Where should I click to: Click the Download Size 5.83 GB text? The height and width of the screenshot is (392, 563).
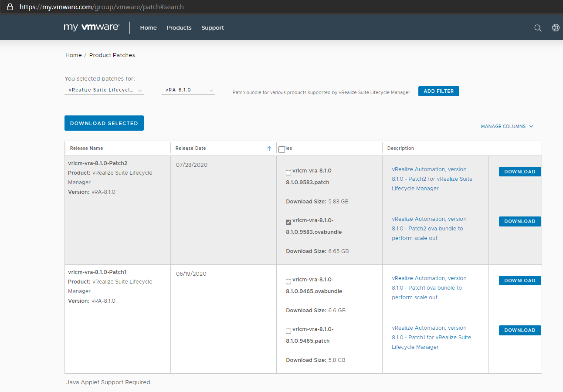(x=317, y=202)
